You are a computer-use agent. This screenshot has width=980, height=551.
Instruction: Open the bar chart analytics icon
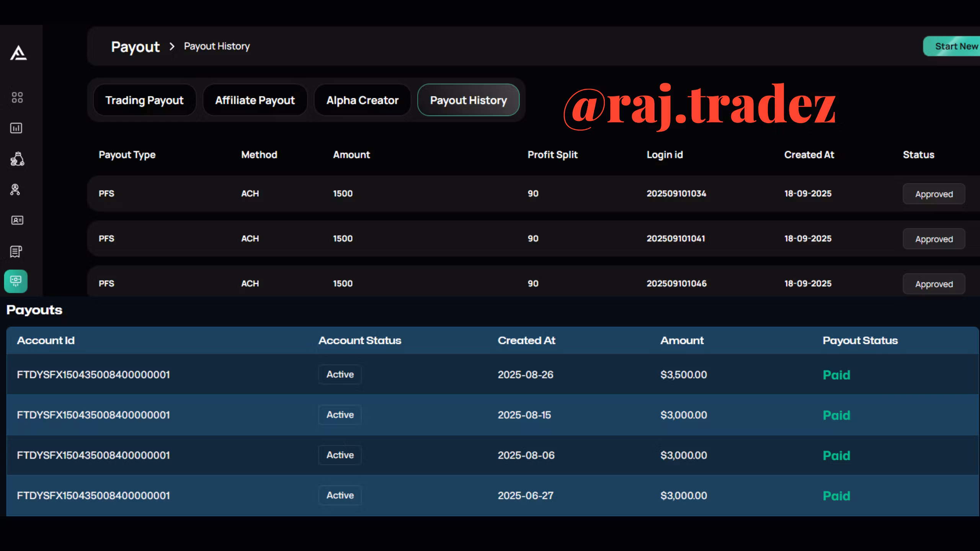click(x=16, y=128)
